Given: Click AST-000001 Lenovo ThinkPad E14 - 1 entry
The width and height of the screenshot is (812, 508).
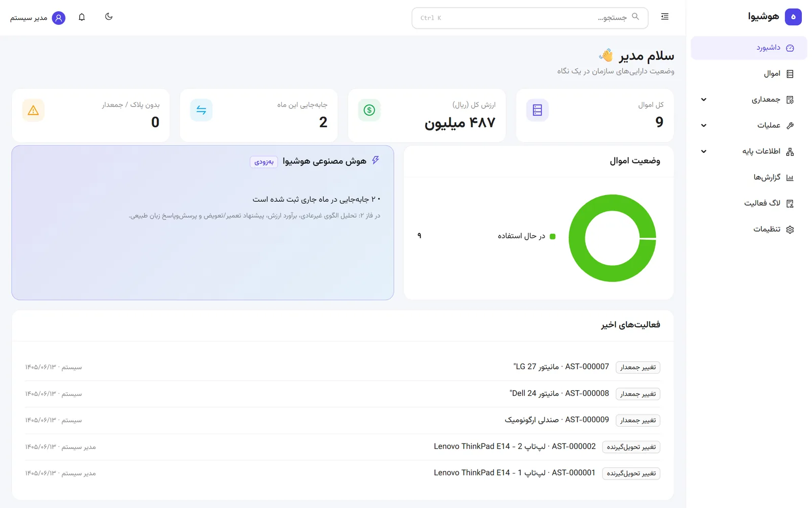Looking at the screenshot, I should (x=515, y=472).
